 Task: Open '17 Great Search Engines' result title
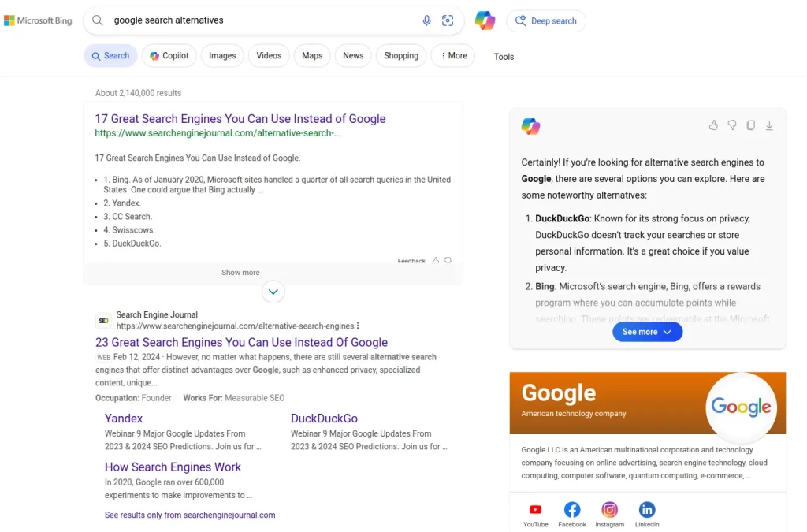click(x=240, y=119)
